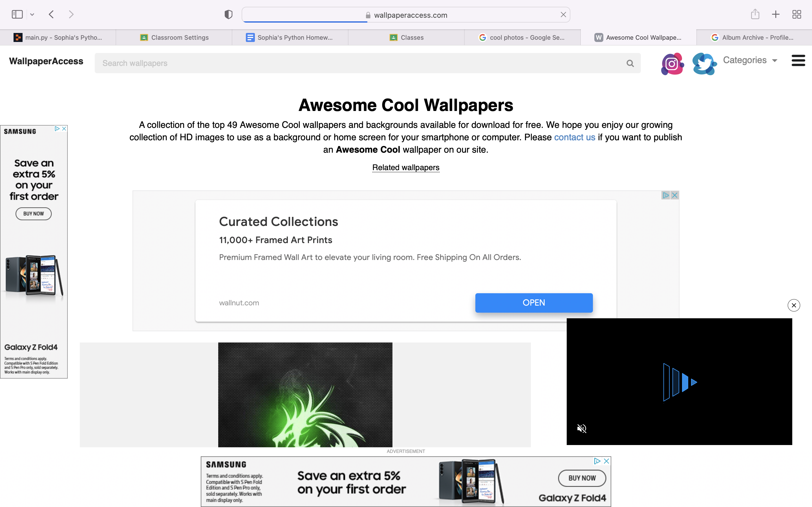Click the search magnifier icon

630,63
